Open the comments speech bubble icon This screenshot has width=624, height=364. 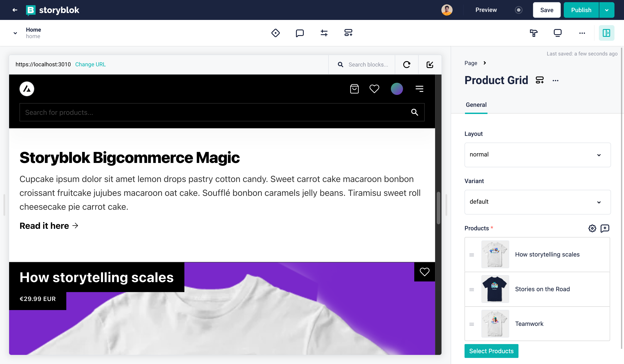click(x=300, y=33)
